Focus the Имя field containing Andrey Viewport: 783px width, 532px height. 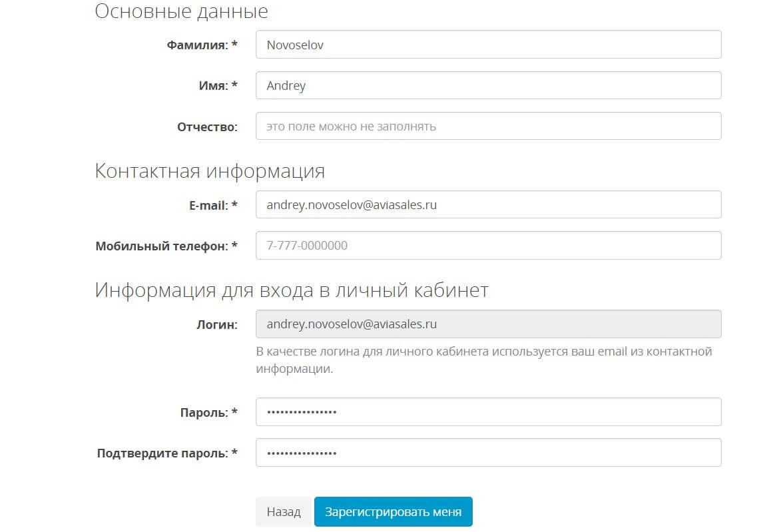click(488, 86)
